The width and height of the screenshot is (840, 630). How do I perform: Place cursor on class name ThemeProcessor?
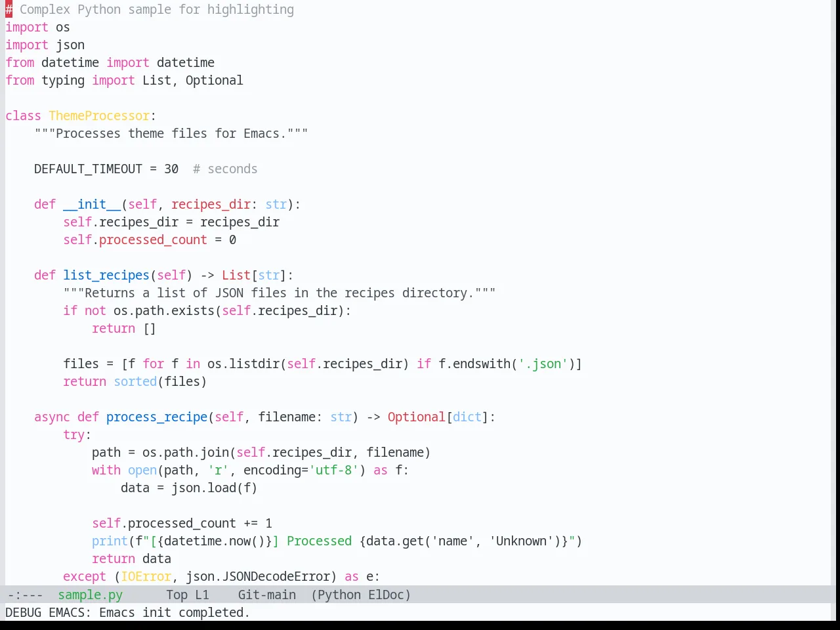[x=99, y=115]
